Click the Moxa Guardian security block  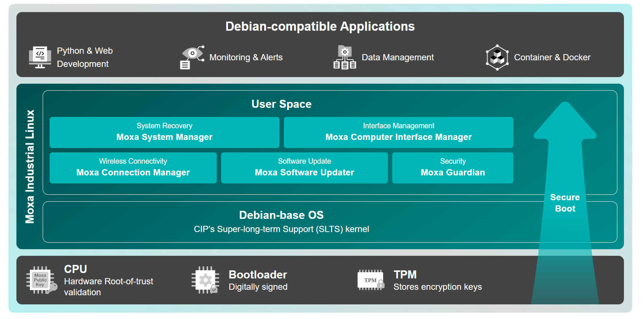point(452,168)
